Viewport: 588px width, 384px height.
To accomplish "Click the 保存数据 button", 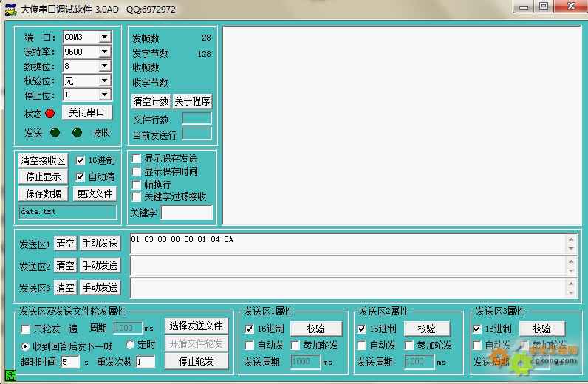I will [x=44, y=193].
